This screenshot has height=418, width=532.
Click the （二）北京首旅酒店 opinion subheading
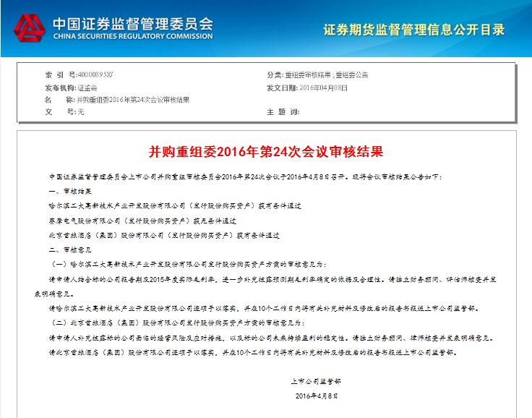178,323
